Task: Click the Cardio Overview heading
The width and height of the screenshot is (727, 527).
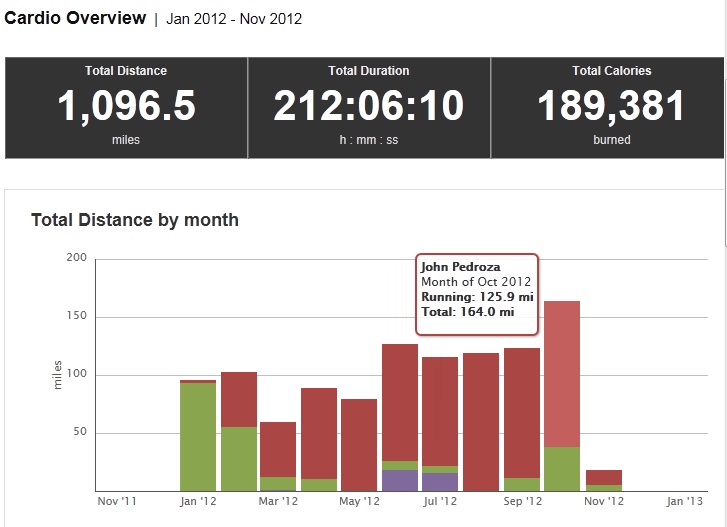Action: coord(75,18)
